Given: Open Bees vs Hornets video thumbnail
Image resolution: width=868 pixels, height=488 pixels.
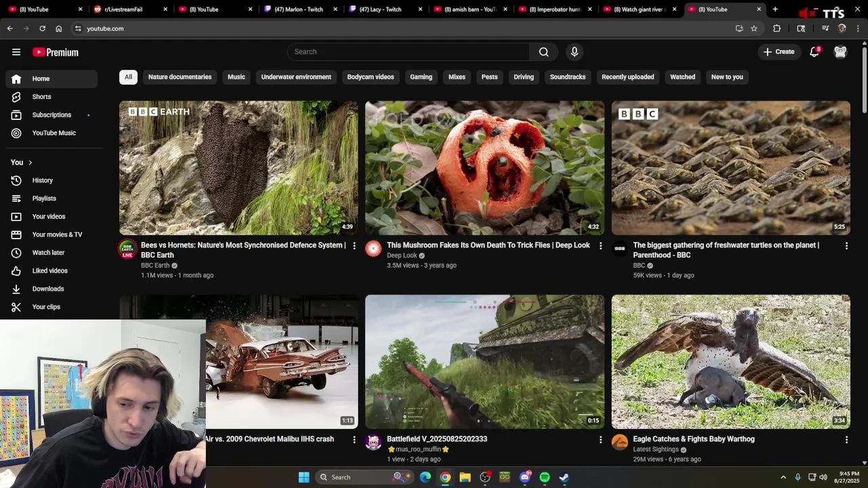Looking at the screenshot, I should pos(239,168).
